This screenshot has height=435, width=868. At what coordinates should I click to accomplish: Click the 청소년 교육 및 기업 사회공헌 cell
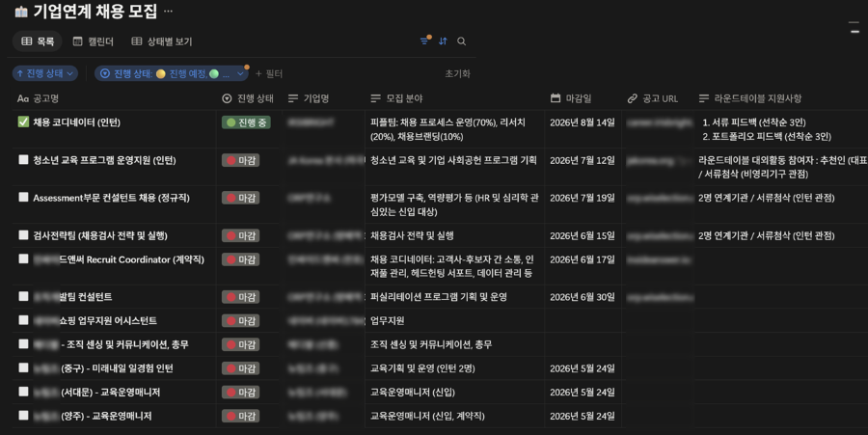coord(453,160)
